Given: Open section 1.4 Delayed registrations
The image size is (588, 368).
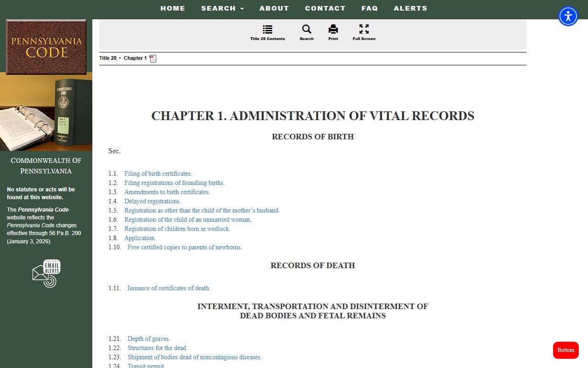Looking at the screenshot, I should coord(153,201).
